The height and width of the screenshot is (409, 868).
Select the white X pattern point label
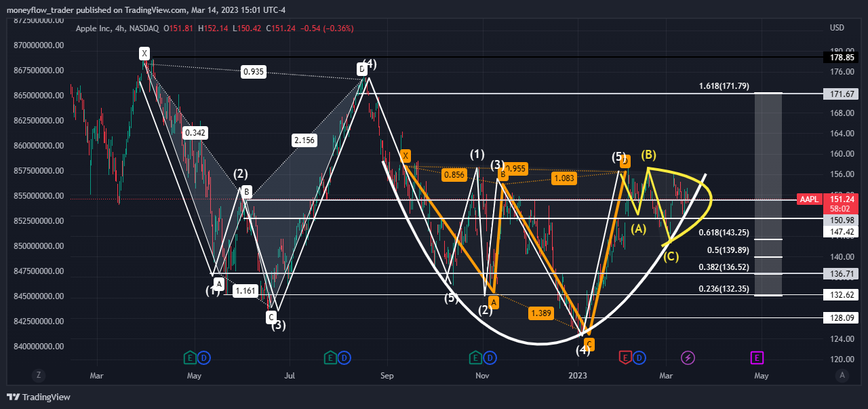tap(144, 53)
